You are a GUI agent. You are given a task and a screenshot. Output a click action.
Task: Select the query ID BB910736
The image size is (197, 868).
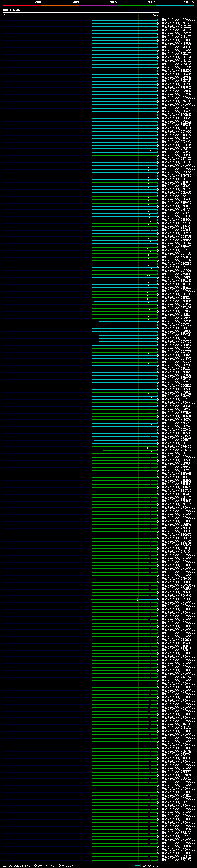click(x=11, y=10)
